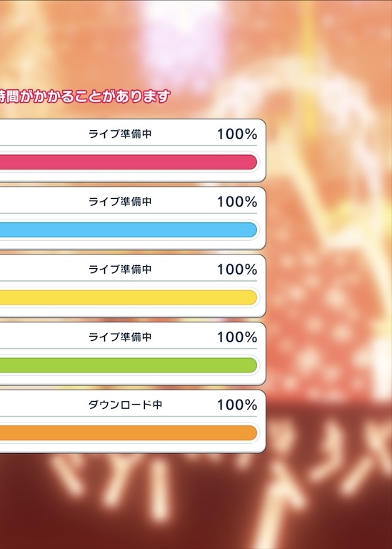392x549 pixels.
Task: Click ライブ準備中 label above yellow bar
Action: coord(120,269)
